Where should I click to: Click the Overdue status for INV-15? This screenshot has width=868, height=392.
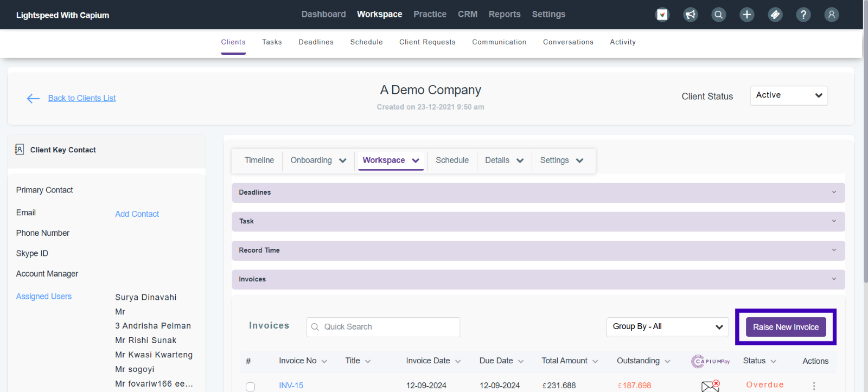(x=765, y=385)
